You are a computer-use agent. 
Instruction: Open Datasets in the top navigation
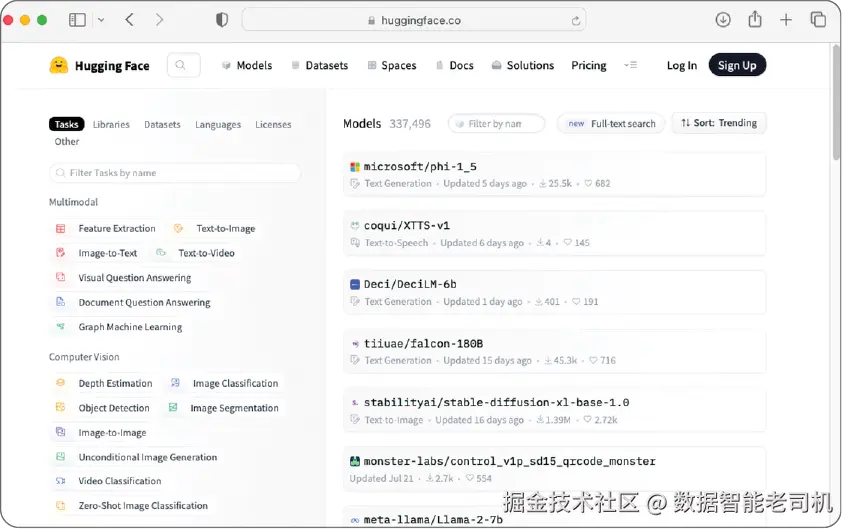(320, 66)
